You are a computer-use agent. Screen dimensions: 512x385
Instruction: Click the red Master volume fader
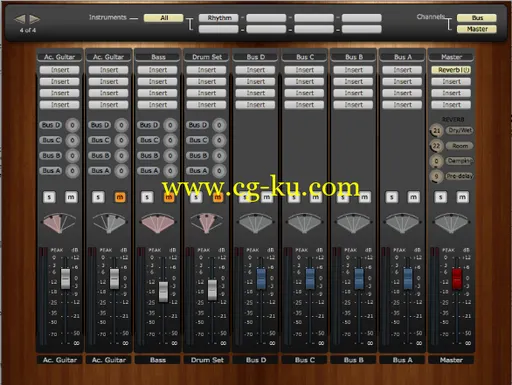[457, 279]
